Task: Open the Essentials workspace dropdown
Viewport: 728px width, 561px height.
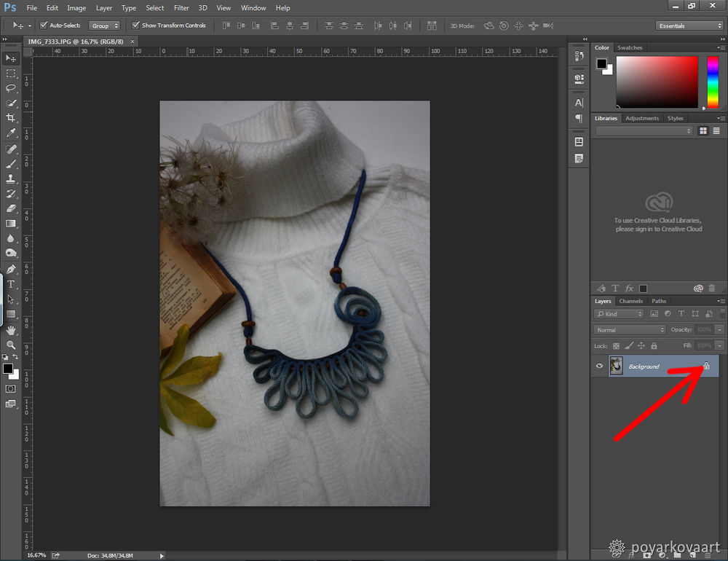Action: click(689, 25)
